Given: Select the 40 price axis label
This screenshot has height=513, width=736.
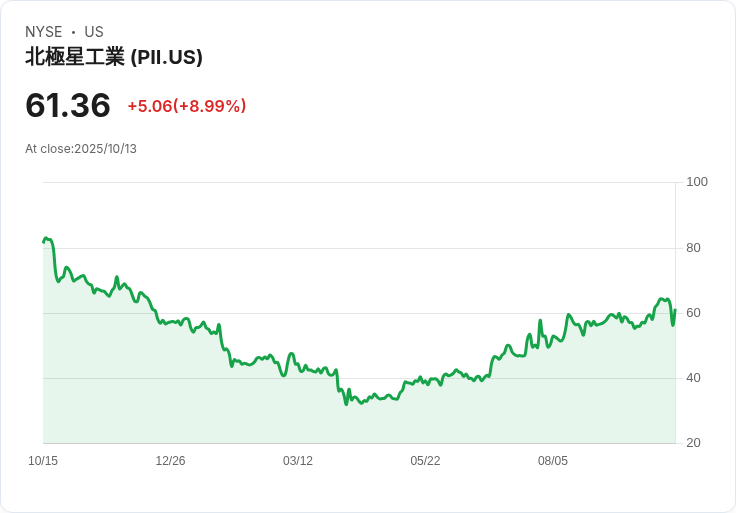Looking at the screenshot, I should pyautogui.click(x=693, y=378).
